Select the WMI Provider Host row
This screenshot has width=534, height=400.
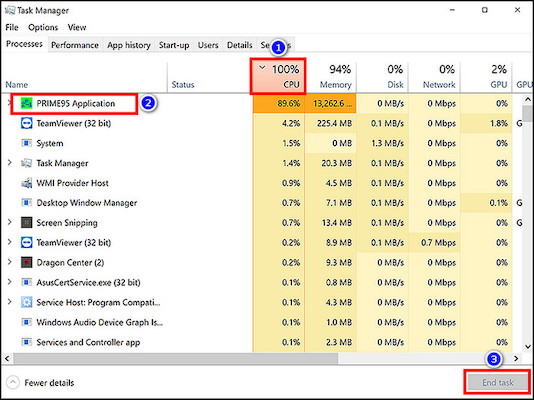(x=256, y=183)
